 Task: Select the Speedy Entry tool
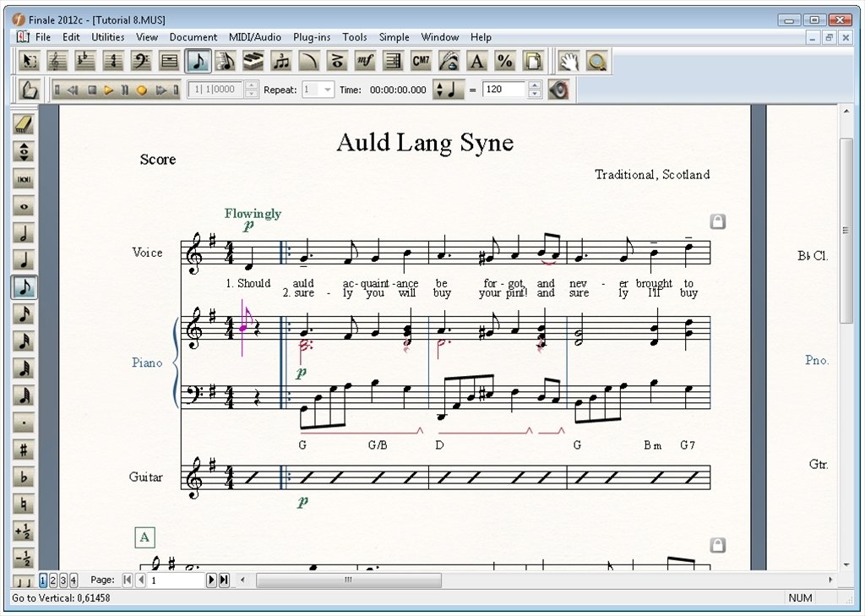(x=225, y=61)
